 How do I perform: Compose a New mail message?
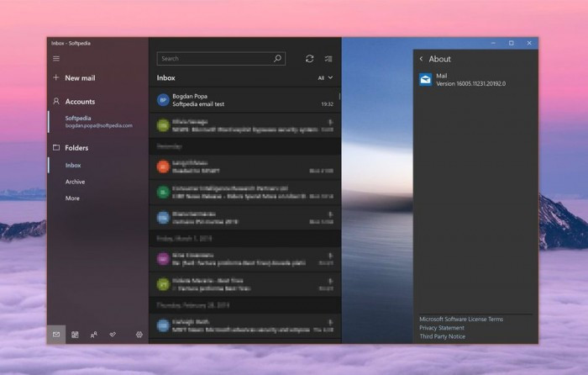[74, 78]
